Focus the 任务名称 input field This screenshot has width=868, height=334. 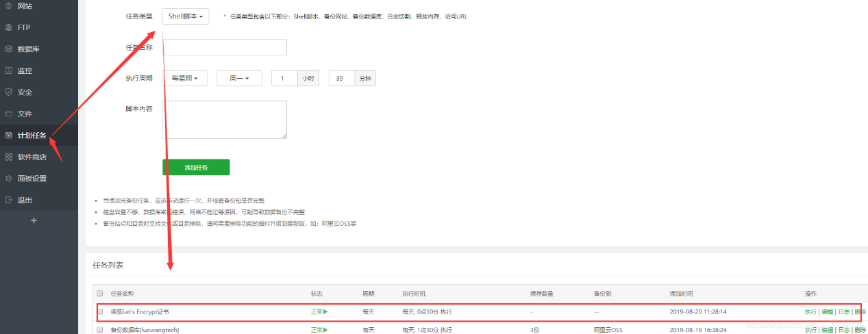[224, 47]
